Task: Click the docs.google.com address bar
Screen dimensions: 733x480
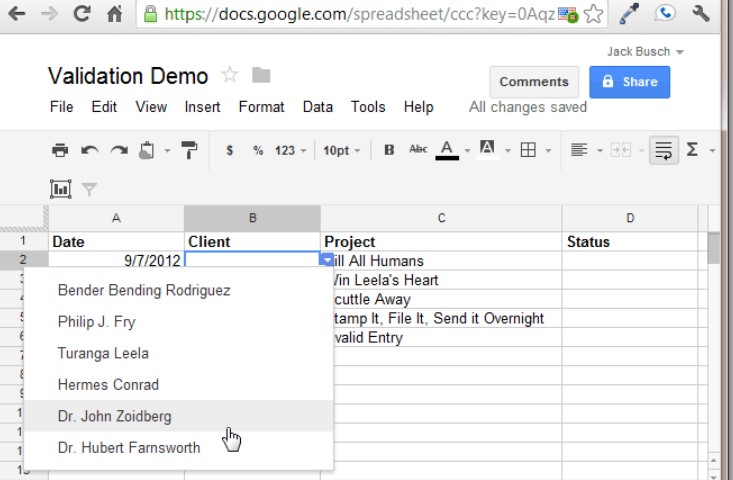Action: tap(360, 14)
